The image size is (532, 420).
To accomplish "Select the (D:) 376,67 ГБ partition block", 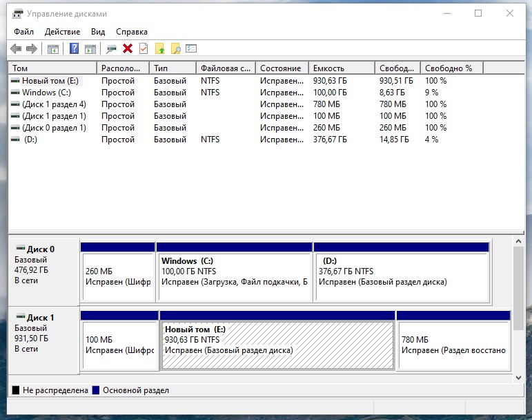I will point(402,271).
